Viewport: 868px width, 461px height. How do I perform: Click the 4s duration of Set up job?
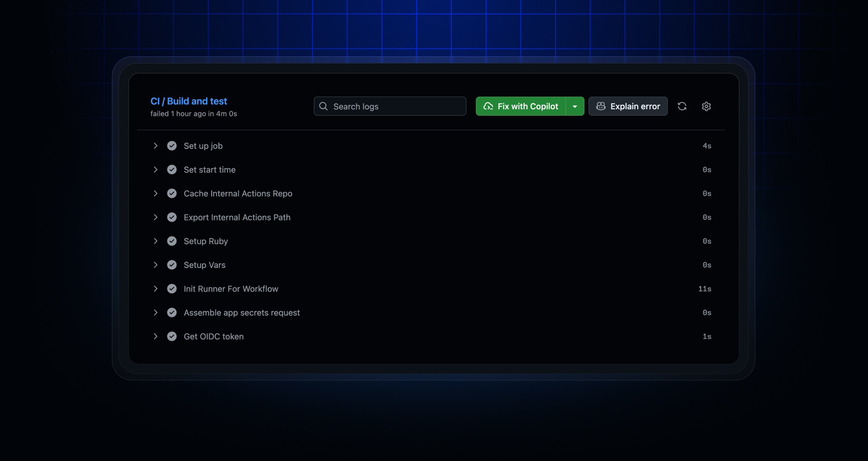[707, 146]
